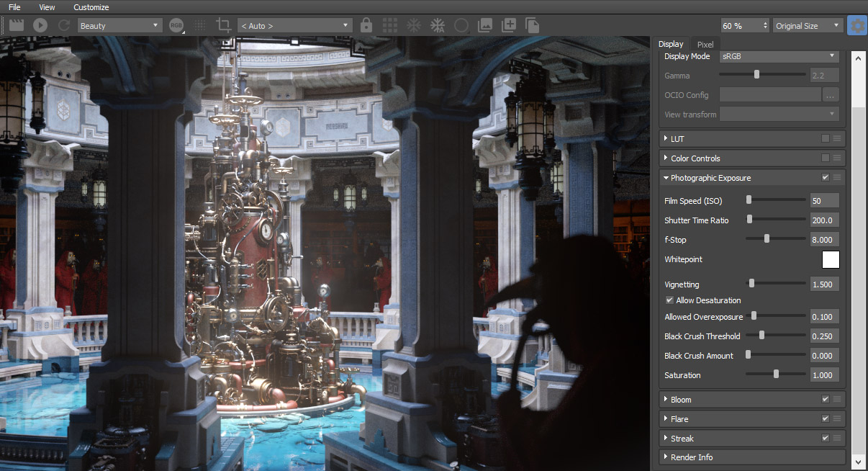
Task: Activate the crop region tool
Action: (224, 25)
